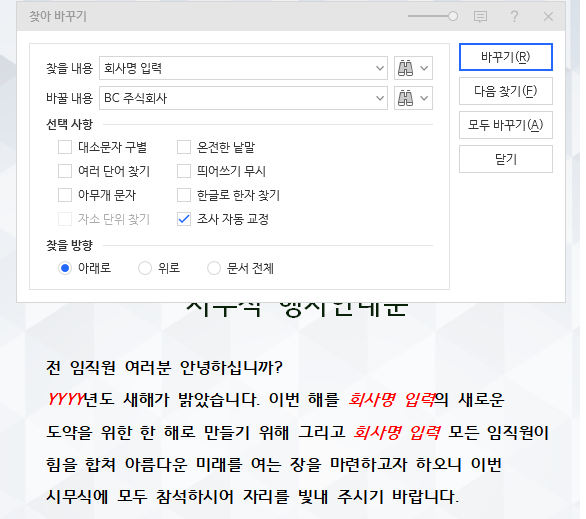The height and width of the screenshot is (519, 586).
Task: Select the 위로 search direction
Action: pyautogui.click(x=145, y=268)
